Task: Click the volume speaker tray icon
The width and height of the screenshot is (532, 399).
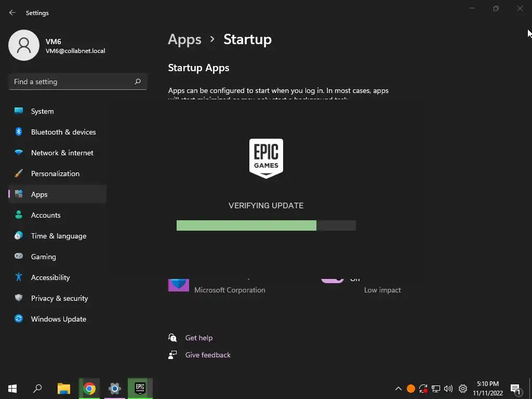Action: pyautogui.click(x=448, y=389)
